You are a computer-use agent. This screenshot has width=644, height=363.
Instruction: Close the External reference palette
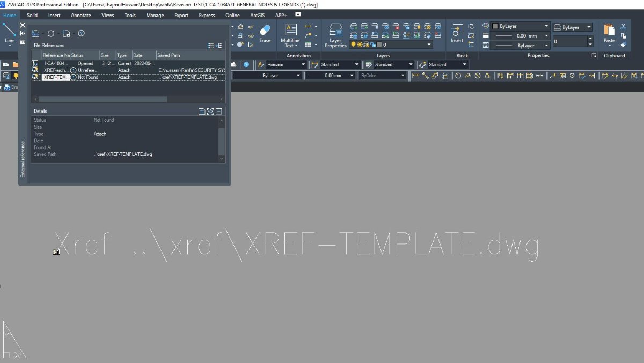23,25
